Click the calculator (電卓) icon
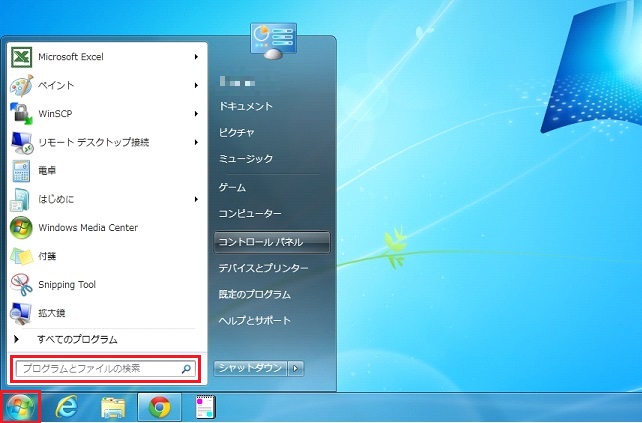 [x=21, y=171]
